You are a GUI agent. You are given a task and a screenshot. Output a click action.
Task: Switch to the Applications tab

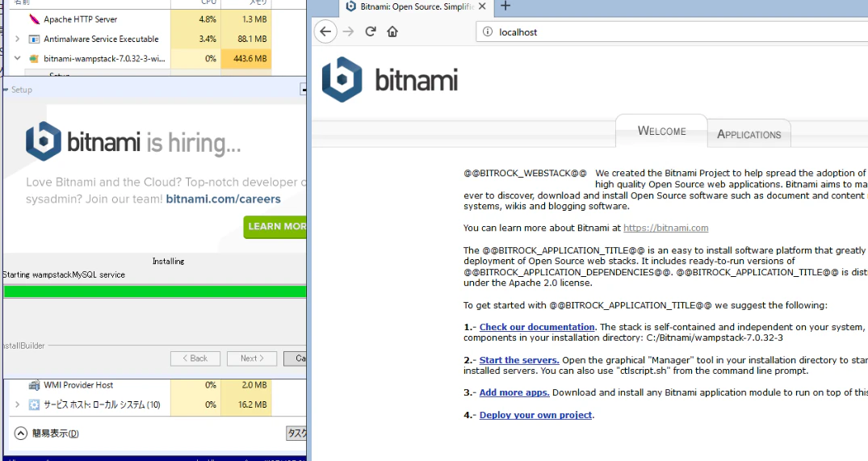coord(749,135)
